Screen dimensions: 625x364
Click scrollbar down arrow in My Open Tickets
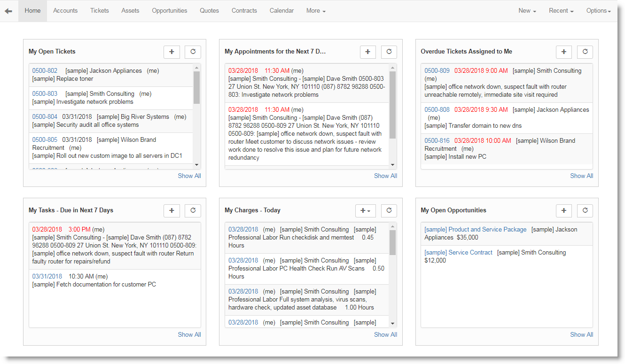[196, 165]
